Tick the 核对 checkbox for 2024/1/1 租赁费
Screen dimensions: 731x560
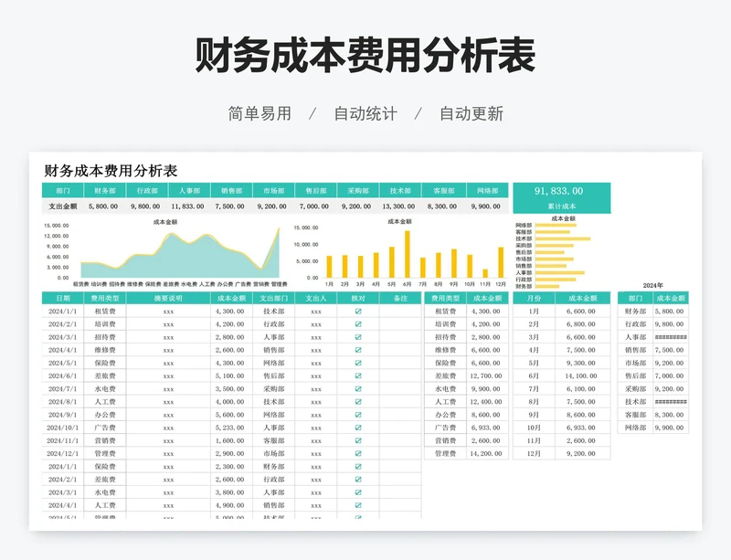[x=358, y=311]
